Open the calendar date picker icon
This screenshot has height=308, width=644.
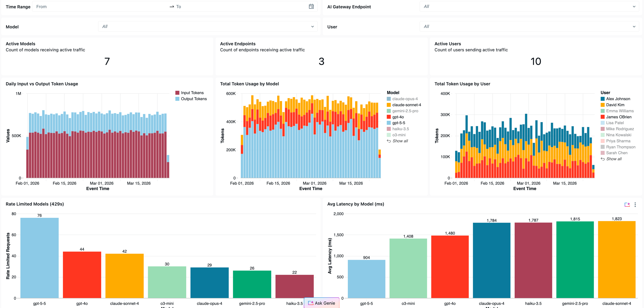pyautogui.click(x=311, y=6)
